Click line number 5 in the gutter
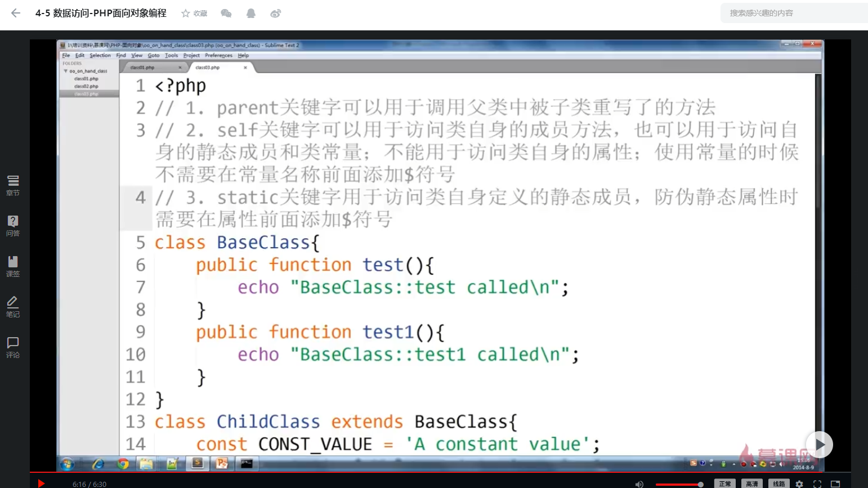This screenshot has width=868, height=488. pos(141,243)
